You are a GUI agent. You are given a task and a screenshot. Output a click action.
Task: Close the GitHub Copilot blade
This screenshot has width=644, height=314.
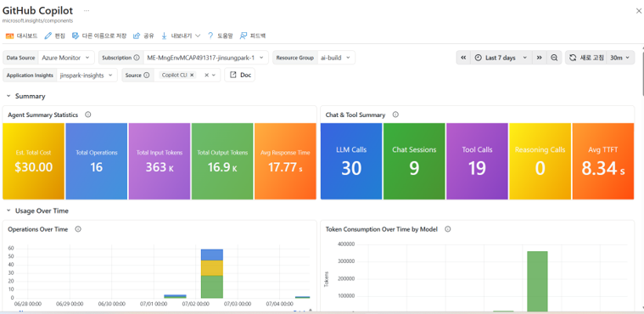pyautogui.click(x=638, y=11)
